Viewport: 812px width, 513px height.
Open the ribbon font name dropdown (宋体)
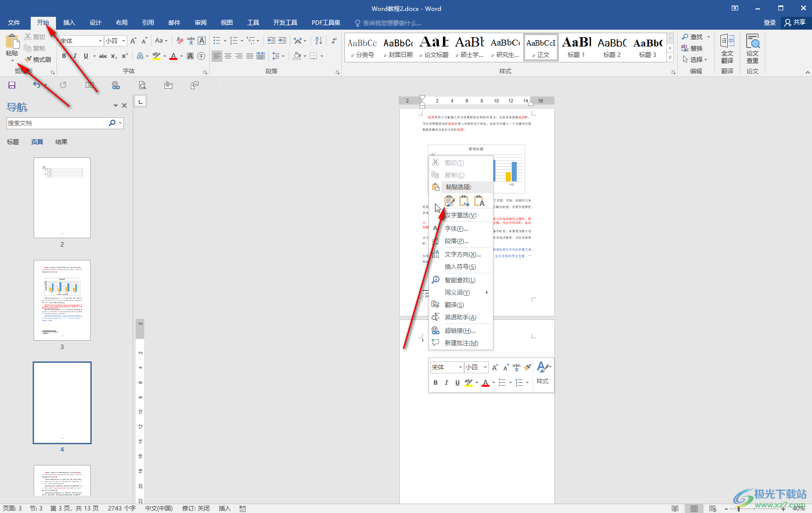tap(100, 41)
